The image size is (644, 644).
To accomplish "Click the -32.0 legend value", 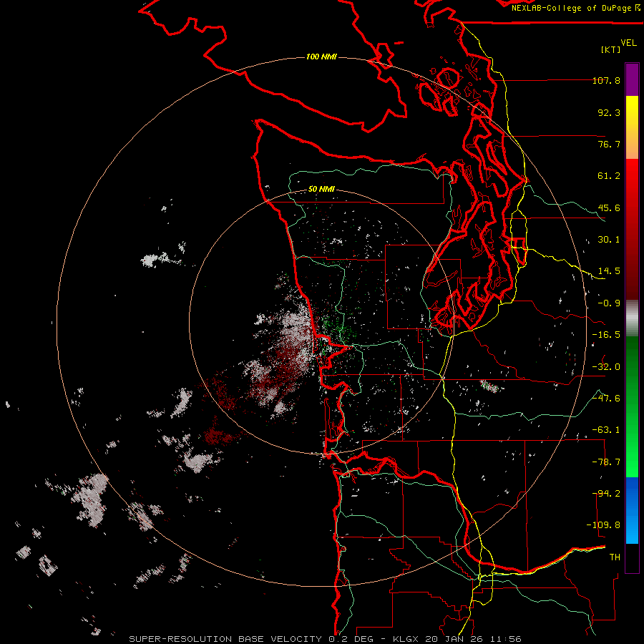I will pos(606,367).
